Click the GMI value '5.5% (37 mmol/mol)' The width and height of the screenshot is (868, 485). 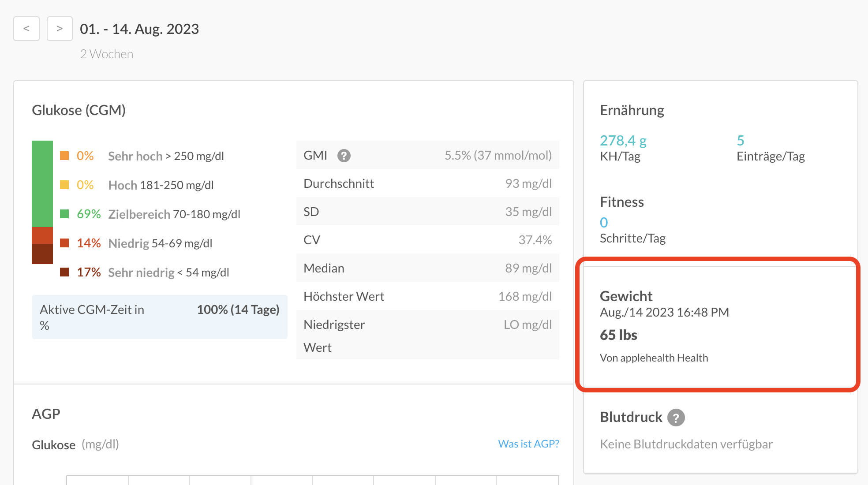(498, 155)
